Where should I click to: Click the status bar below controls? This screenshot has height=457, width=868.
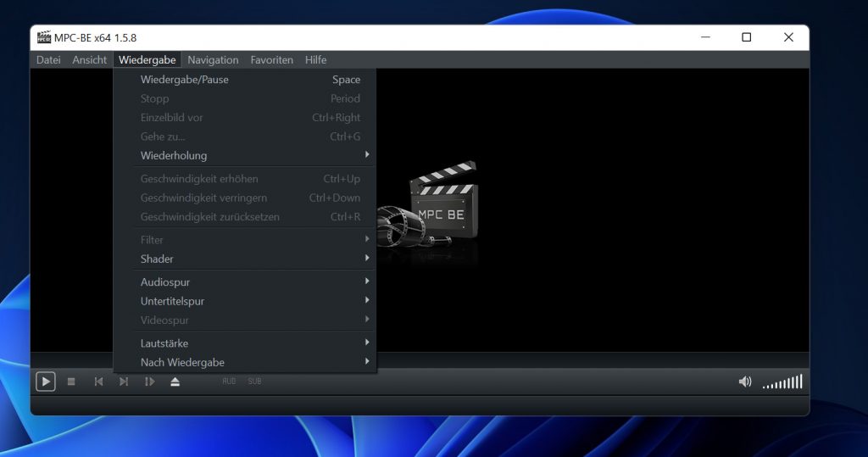coord(420,405)
